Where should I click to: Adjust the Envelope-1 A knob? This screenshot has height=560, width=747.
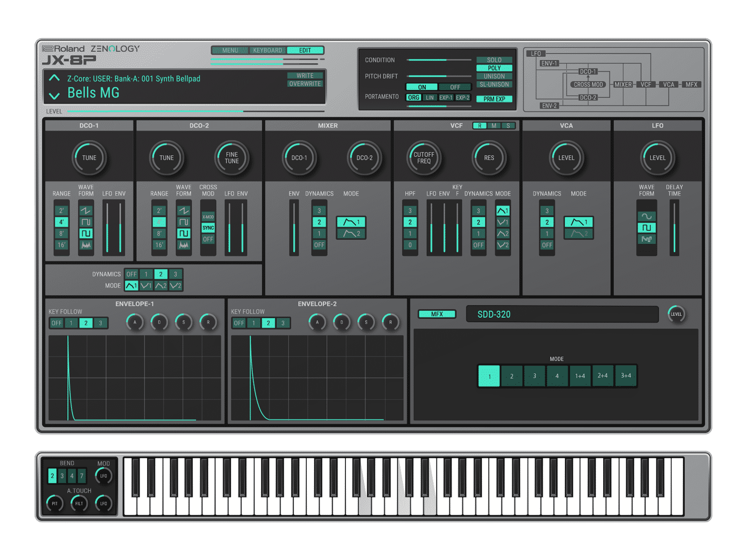click(135, 322)
